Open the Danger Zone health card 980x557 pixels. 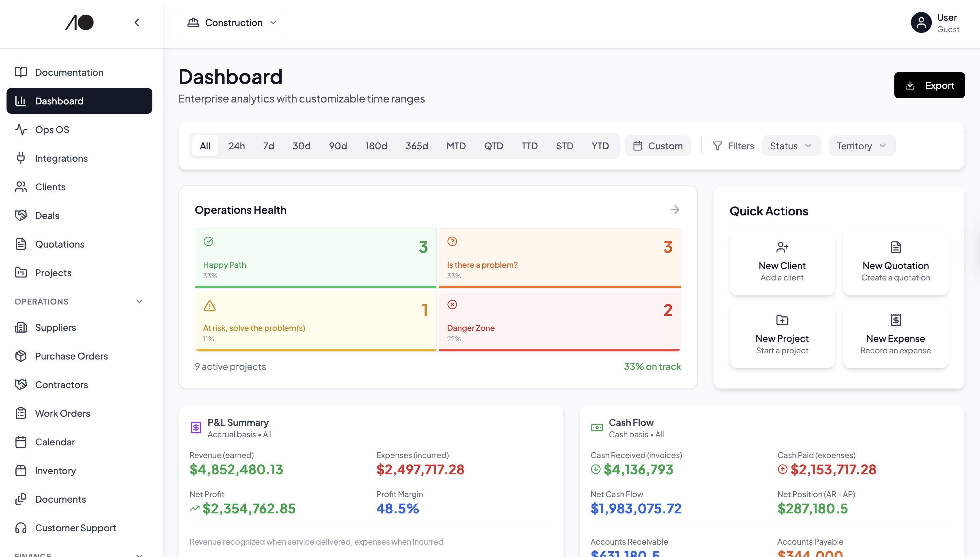pyautogui.click(x=559, y=321)
